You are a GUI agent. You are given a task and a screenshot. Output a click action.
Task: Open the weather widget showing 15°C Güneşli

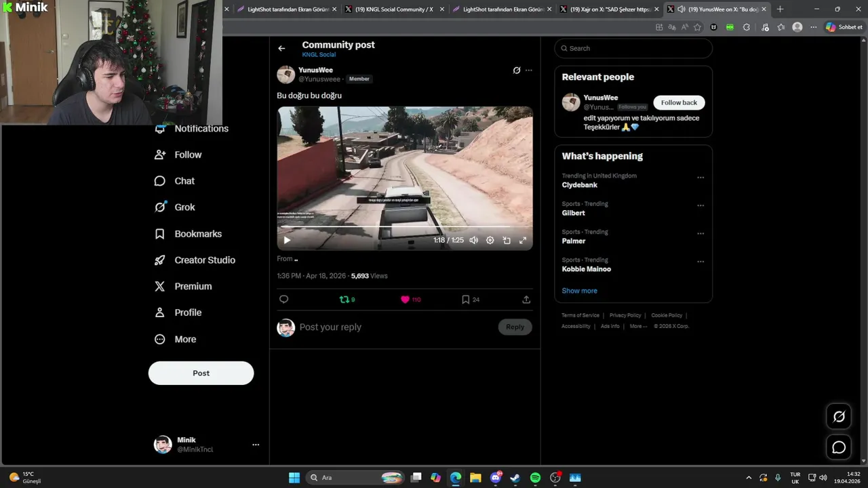click(x=25, y=478)
